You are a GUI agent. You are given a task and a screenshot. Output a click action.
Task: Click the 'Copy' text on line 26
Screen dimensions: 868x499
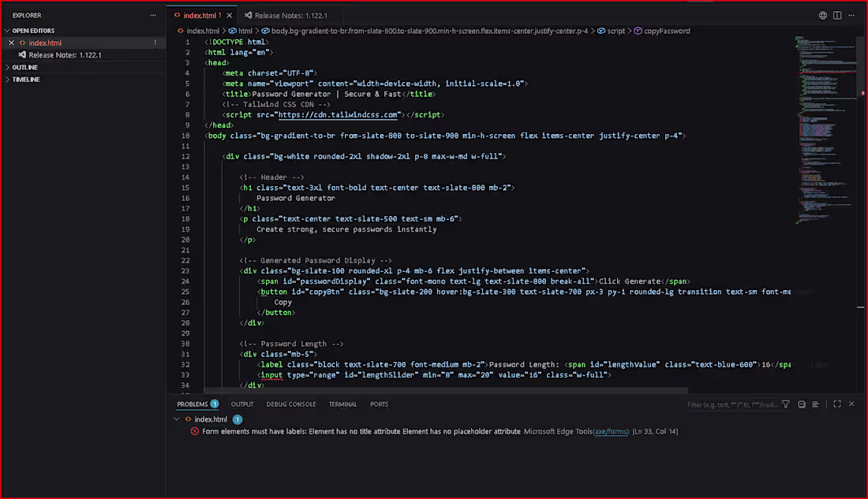click(x=282, y=302)
